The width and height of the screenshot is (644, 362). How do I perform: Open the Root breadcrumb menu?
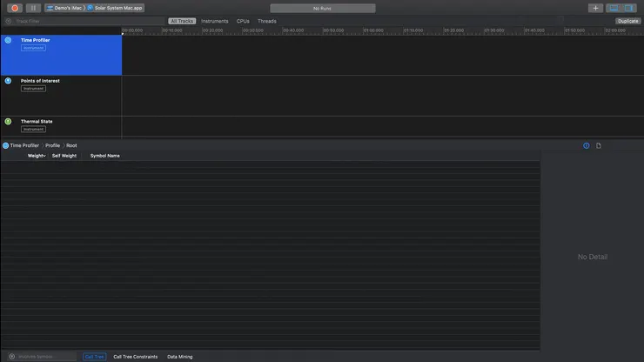[71, 145]
